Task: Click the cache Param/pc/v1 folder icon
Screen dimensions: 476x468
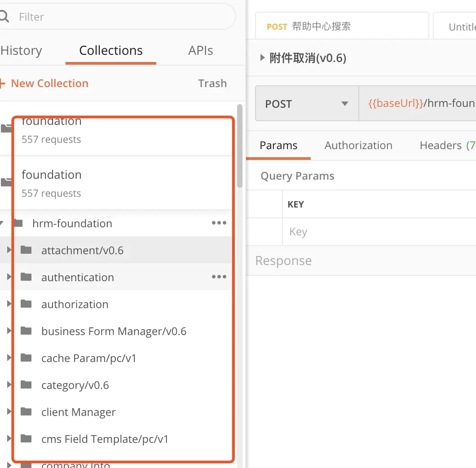Action: click(x=26, y=358)
